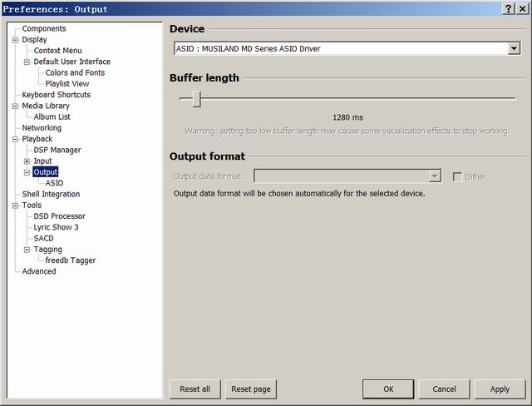Toggle the Dither checkbox
The width and height of the screenshot is (532, 406).
(458, 176)
